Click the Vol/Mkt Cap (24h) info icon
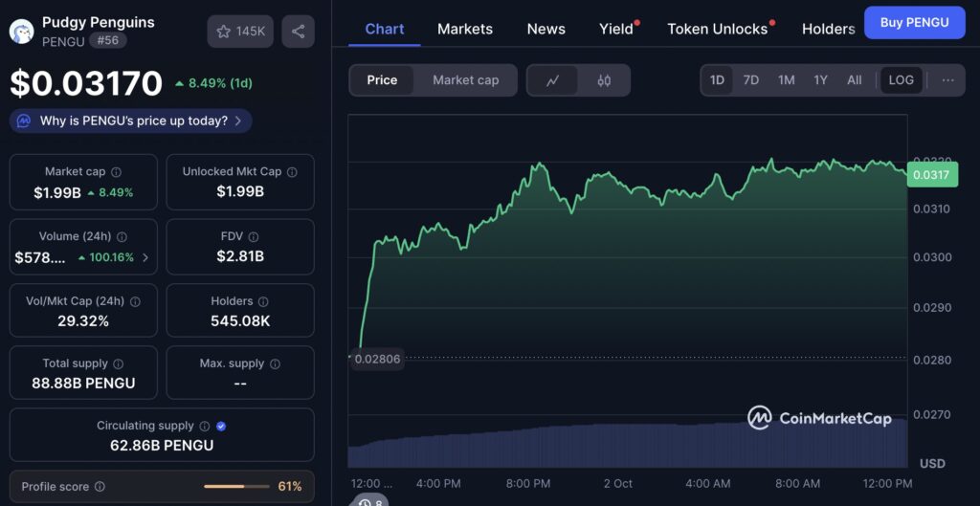Screen dimensions: 980x506 pyautogui.click(x=135, y=301)
